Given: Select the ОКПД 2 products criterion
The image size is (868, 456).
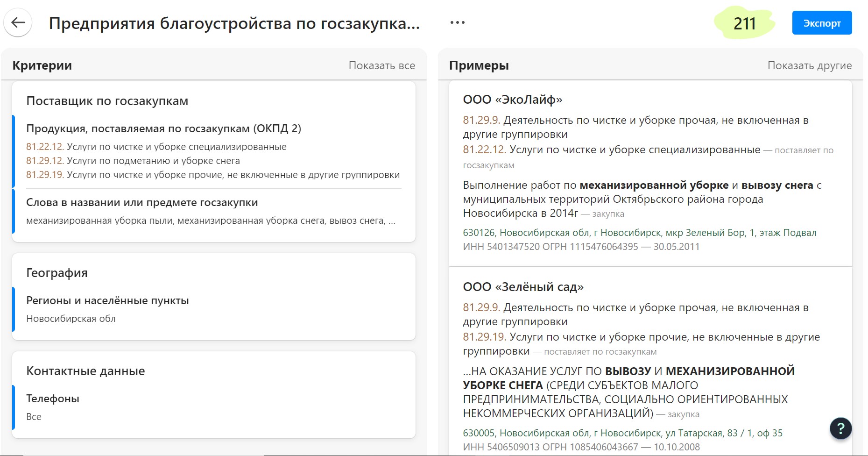Looking at the screenshot, I should [x=163, y=128].
